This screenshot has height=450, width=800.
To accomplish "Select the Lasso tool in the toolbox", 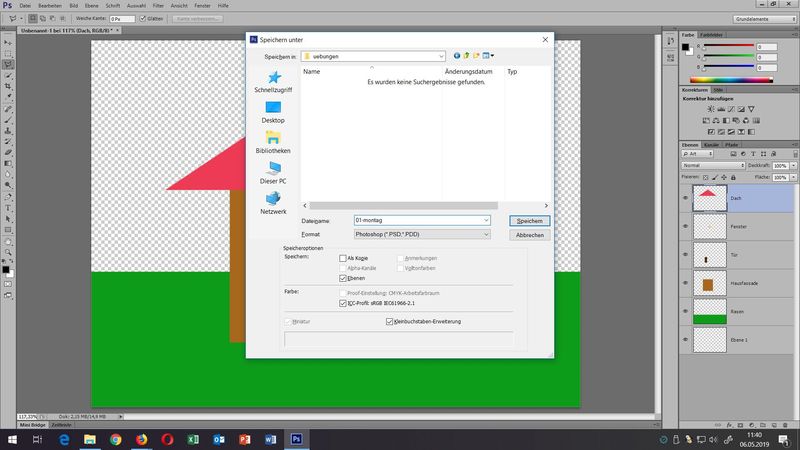I will point(8,65).
